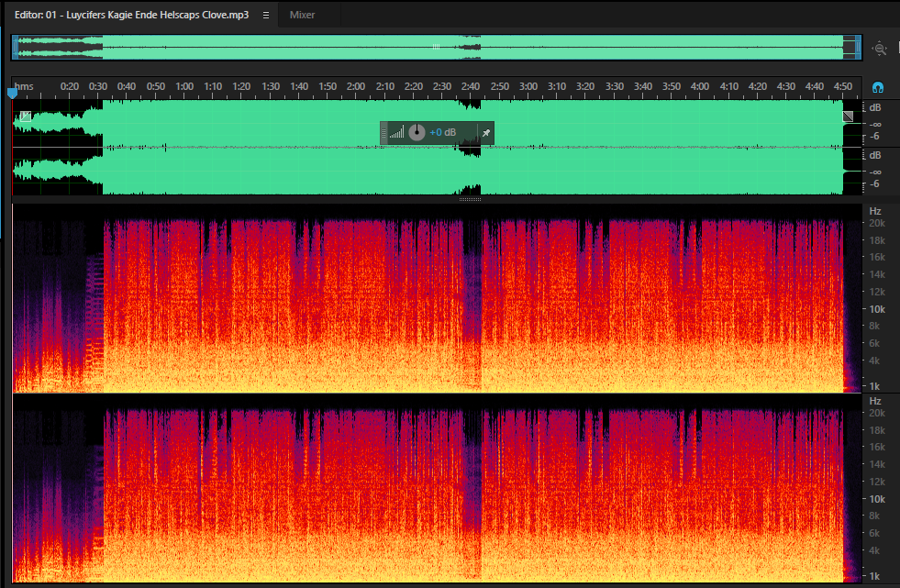Image resolution: width=900 pixels, height=588 pixels.
Task: Click the HUD volume bars icon
Action: pyautogui.click(x=396, y=132)
